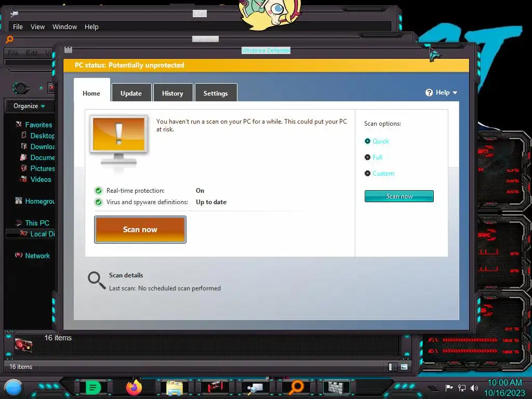Click the PC status Potentially unprotected banner
This screenshot has width=532, height=399.
click(x=267, y=65)
